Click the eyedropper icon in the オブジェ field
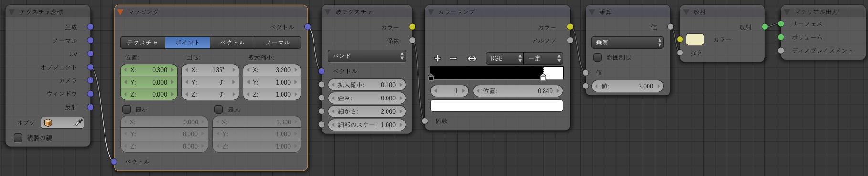 (x=78, y=123)
